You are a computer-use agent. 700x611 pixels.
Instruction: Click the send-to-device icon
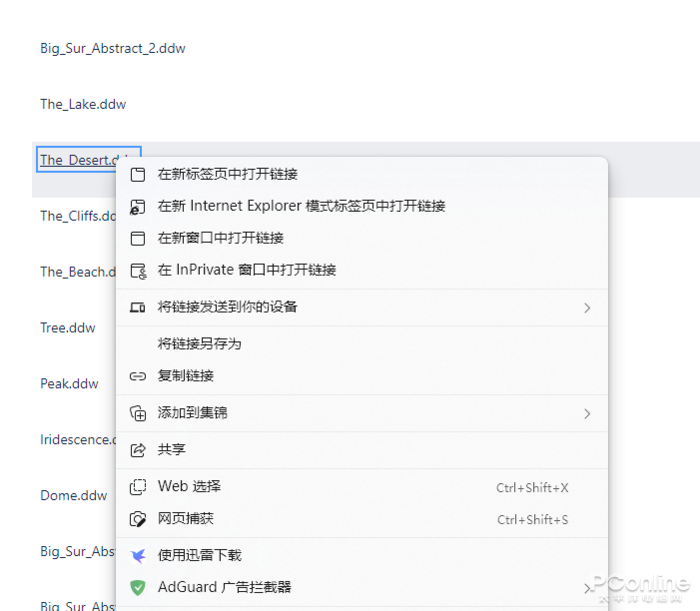[138, 307]
